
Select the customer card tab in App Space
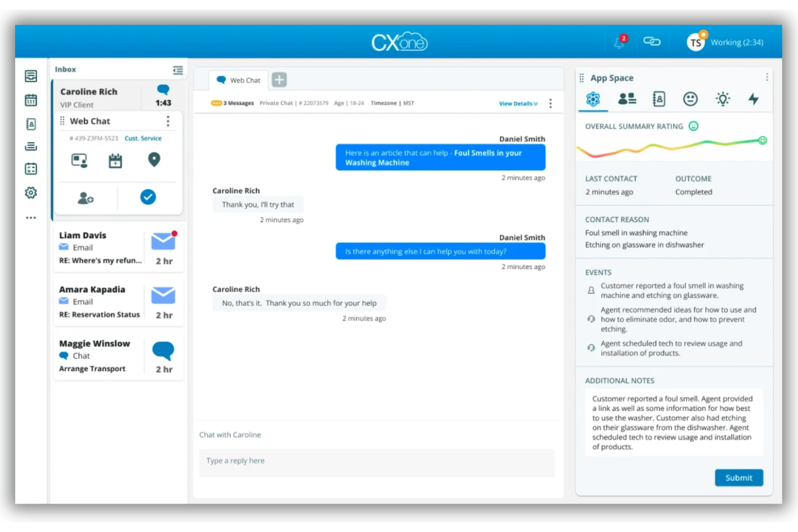click(x=627, y=99)
